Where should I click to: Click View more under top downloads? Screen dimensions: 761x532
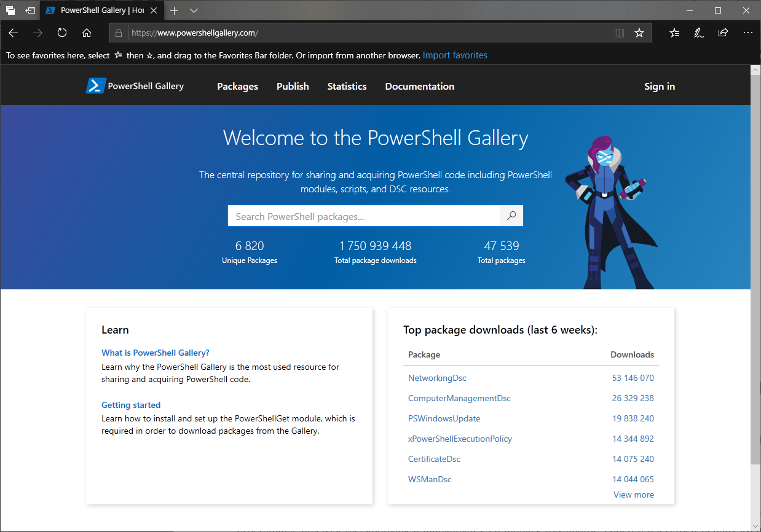click(633, 495)
